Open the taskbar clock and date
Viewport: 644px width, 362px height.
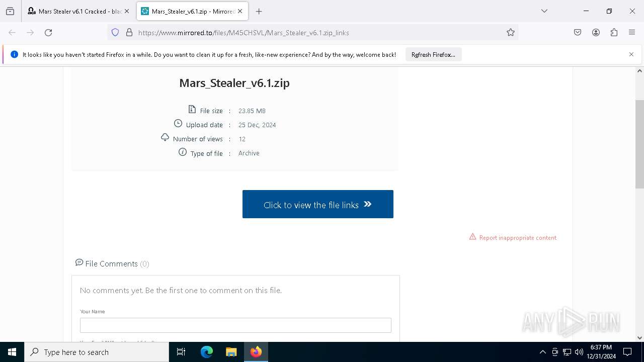coord(601,352)
